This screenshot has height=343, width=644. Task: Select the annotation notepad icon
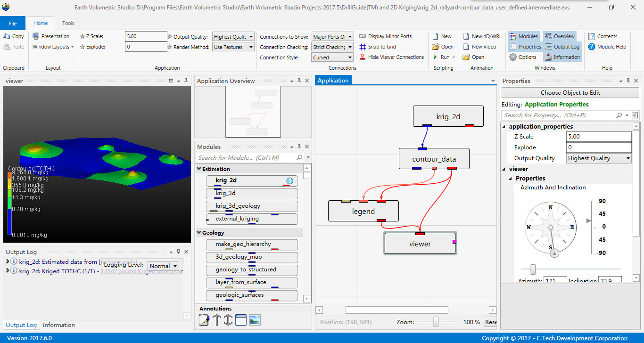click(204, 320)
